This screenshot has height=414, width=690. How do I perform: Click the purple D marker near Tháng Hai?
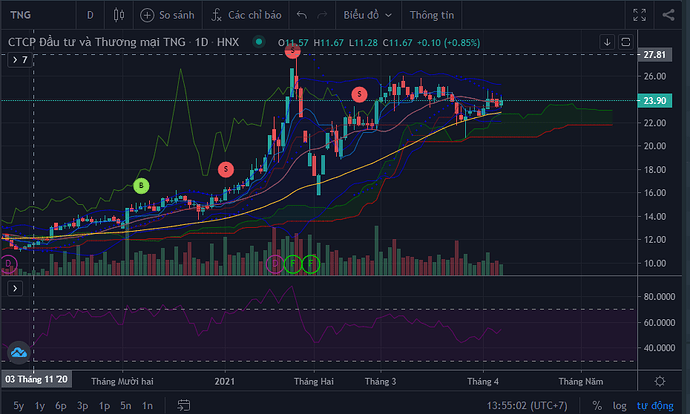click(275, 264)
